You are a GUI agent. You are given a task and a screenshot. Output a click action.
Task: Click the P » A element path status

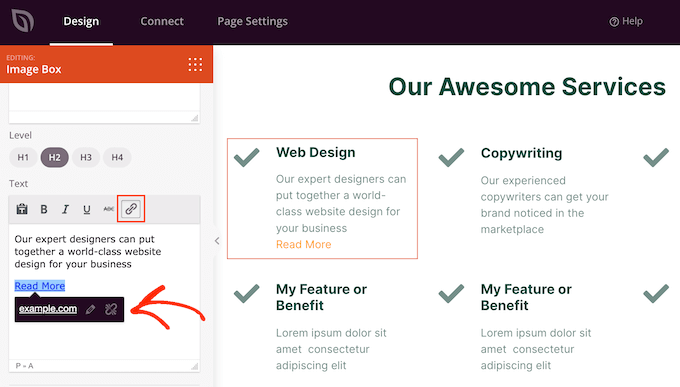[24, 366]
